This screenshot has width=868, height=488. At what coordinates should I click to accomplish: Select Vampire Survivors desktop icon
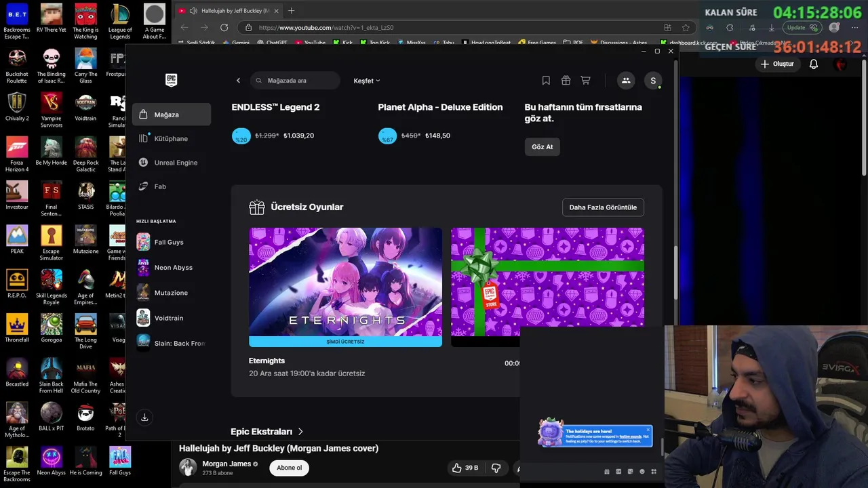[x=51, y=110]
